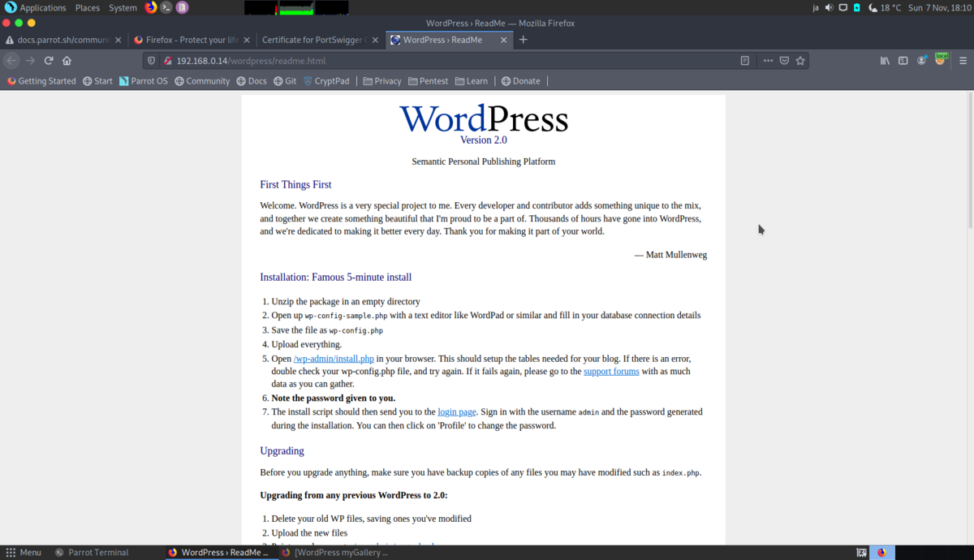
Task: Open the battery status indicator
Action: click(x=856, y=7)
